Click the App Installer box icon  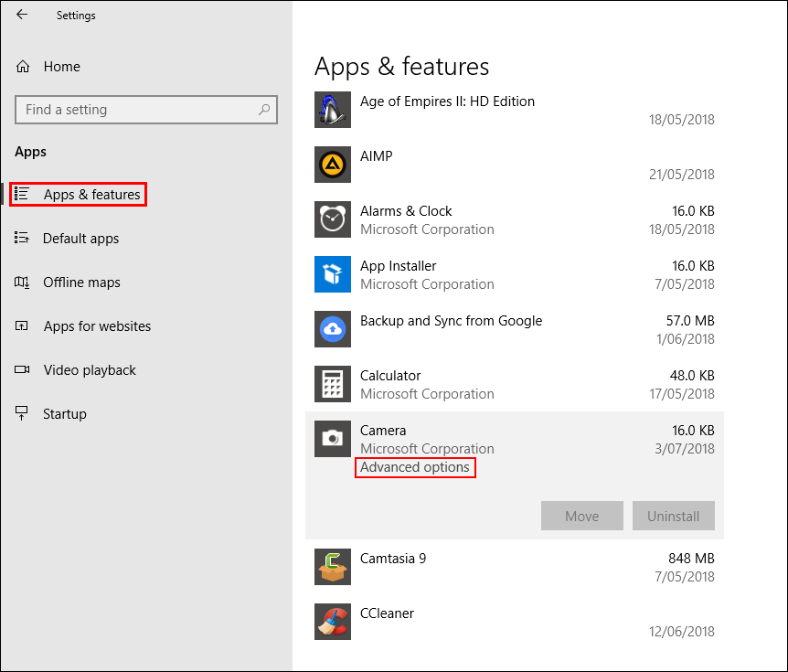pyautogui.click(x=333, y=274)
